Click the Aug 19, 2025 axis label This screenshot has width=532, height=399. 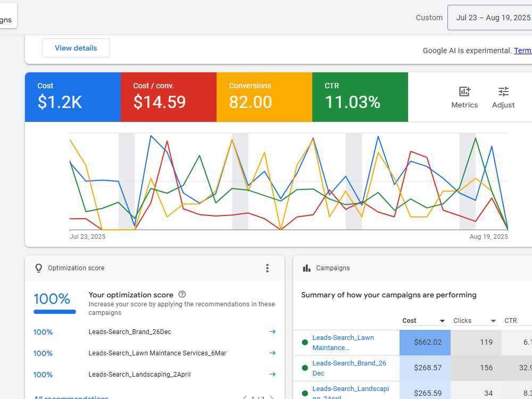(x=488, y=237)
